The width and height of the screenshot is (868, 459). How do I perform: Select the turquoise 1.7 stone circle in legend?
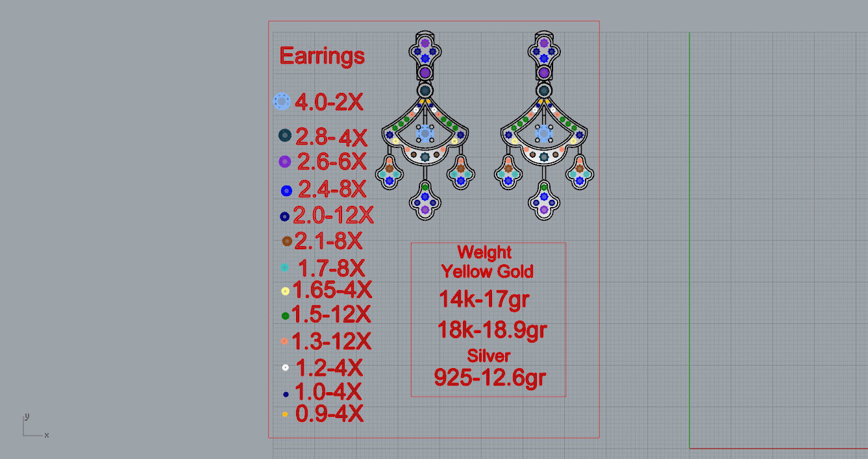(x=284, y=267)
